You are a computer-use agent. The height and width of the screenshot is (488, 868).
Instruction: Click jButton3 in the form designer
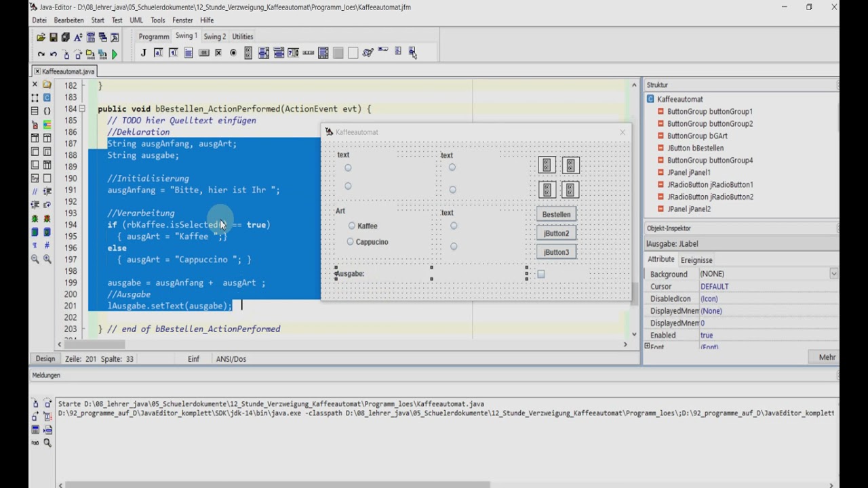point(556,252)
